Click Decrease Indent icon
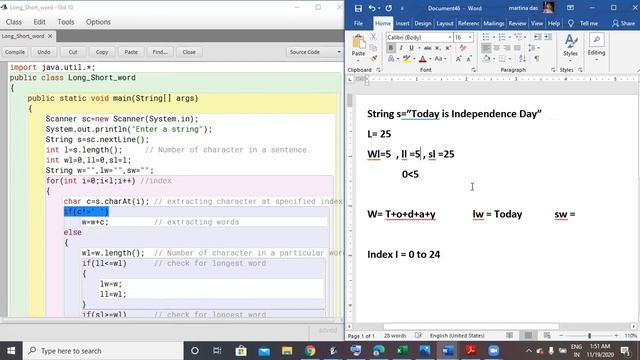 coord(538,37)
